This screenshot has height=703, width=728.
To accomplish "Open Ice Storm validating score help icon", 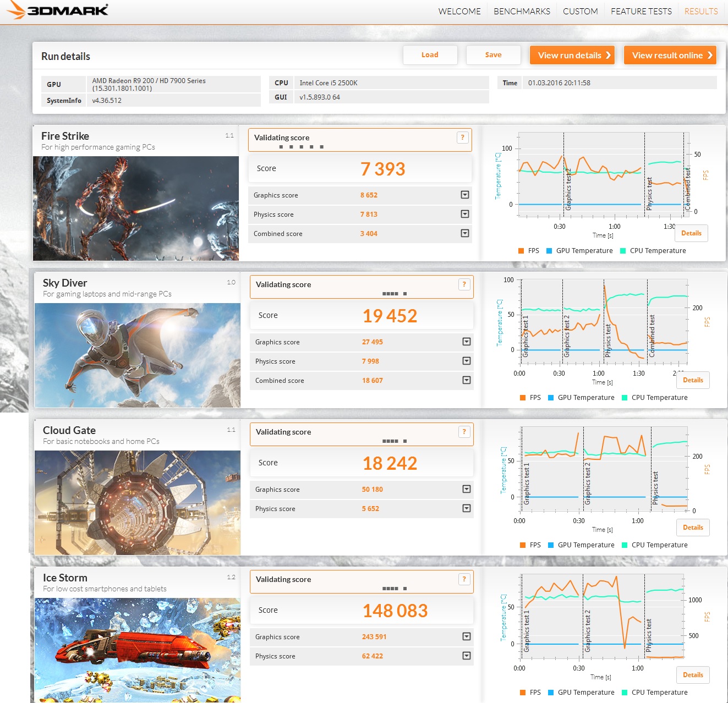I will pos(464,579).
